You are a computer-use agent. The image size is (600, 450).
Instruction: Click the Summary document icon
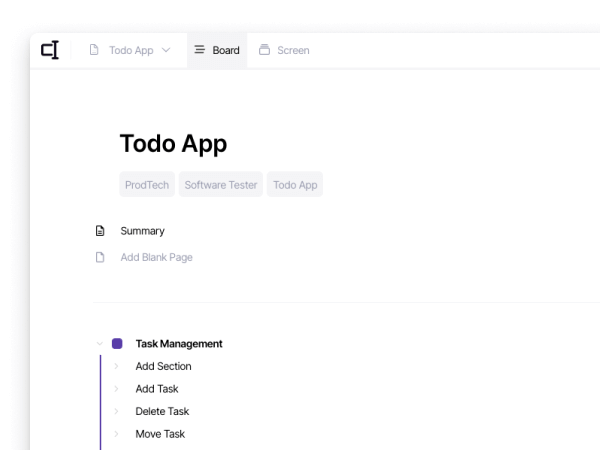click(100, 231)
